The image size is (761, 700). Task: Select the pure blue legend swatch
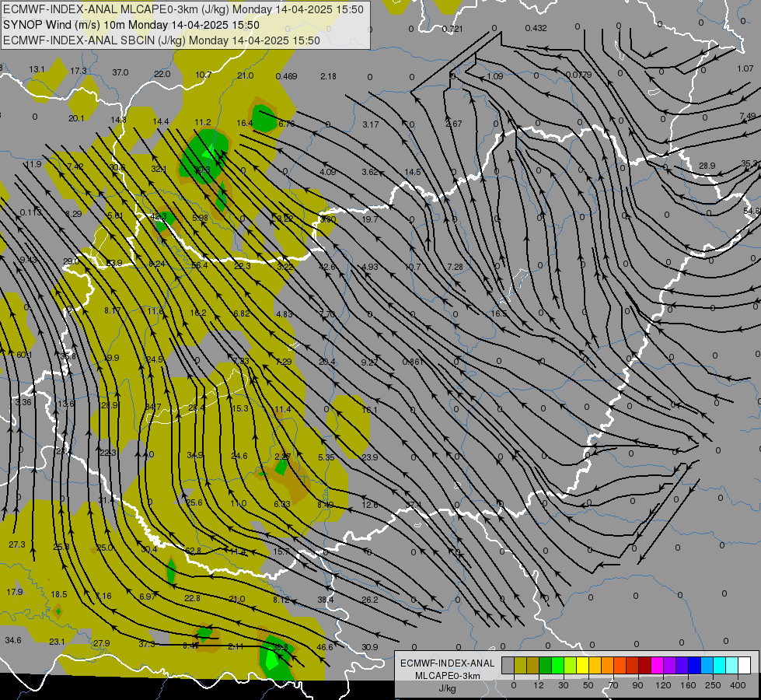[x=694, y=665]
